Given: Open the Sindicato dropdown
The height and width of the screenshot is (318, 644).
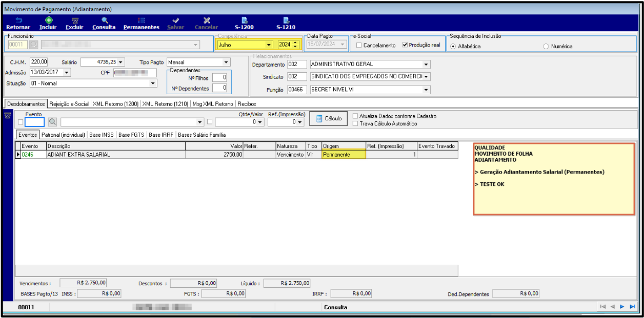Looking at the screenshot, I should 426,76.
